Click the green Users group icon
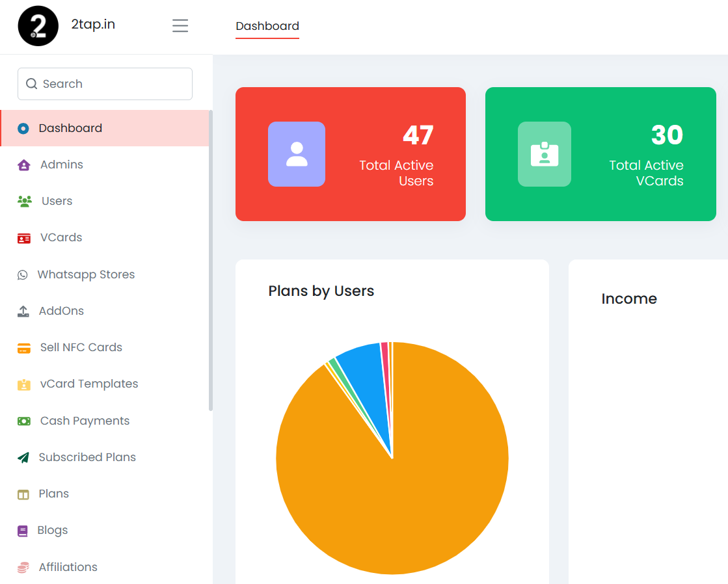 [x=25, y=202]
